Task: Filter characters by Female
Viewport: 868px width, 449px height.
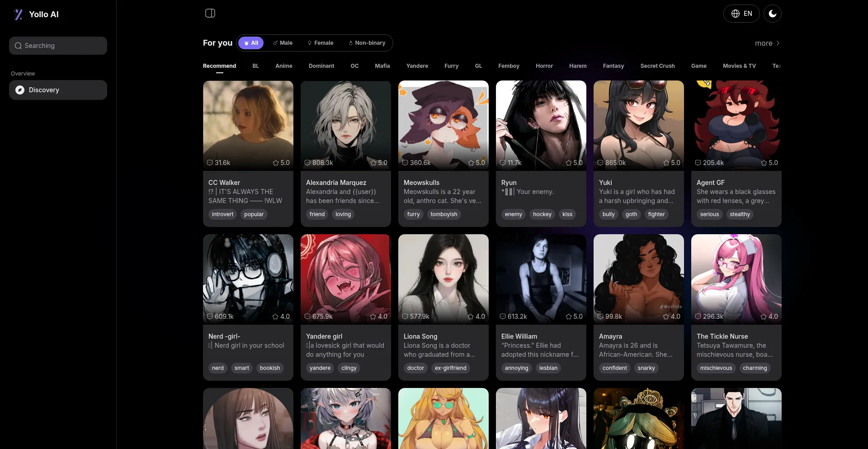Action: click(320, 43)
